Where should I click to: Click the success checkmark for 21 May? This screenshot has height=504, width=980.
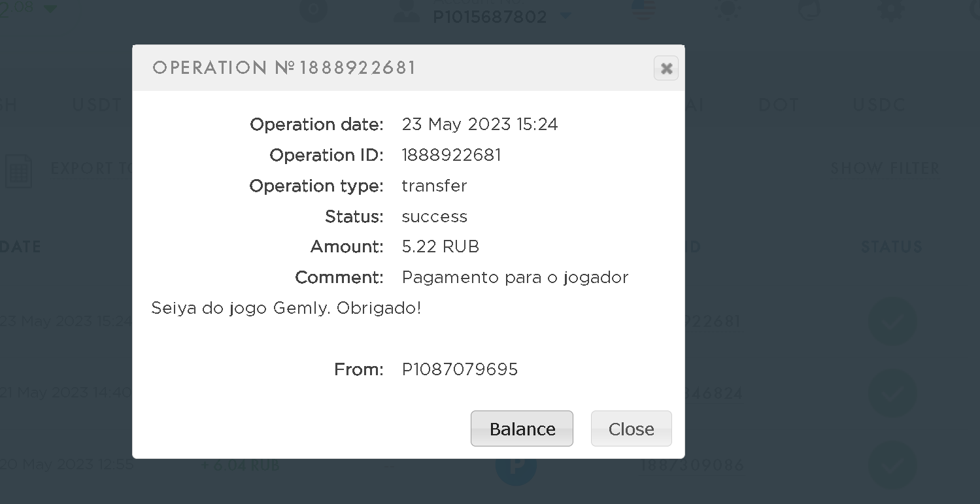[x=892, y=393]
